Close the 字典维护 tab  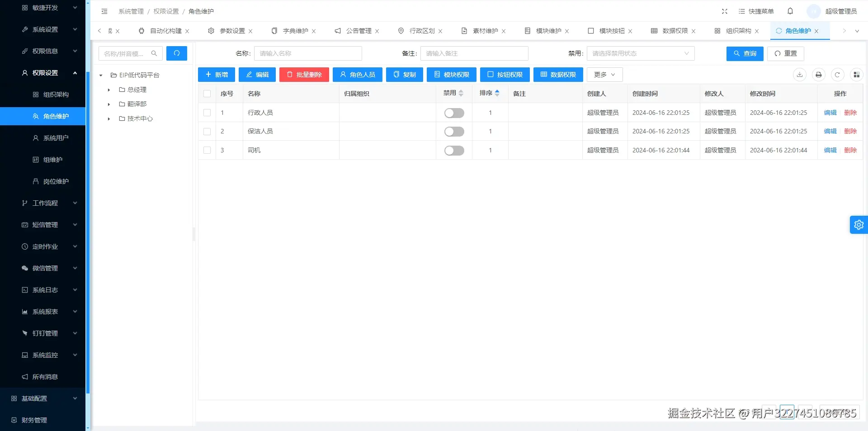point(314,31)
